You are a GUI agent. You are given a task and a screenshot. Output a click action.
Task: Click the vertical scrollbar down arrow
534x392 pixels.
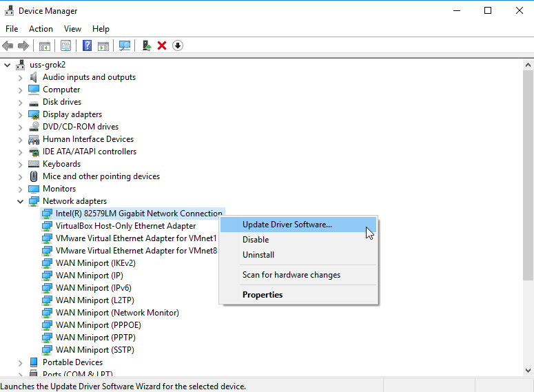point(527,370)
